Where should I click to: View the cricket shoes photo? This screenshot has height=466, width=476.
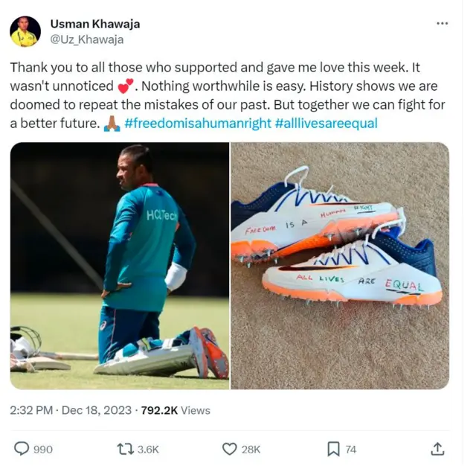(x=340, y=266)
